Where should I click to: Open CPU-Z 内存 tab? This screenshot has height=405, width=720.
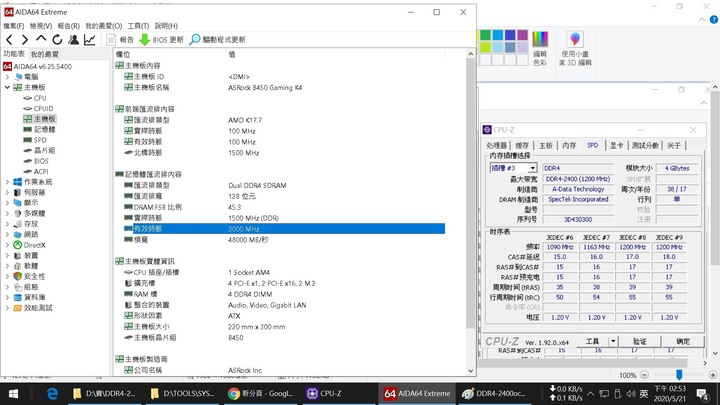(x=569, y=146)
